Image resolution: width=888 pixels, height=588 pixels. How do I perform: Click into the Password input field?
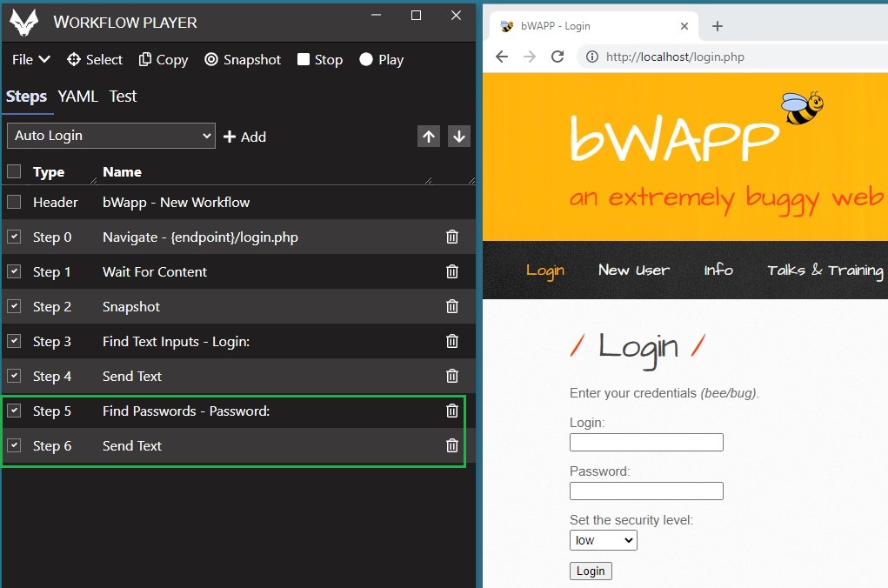(x=646, y=491)
